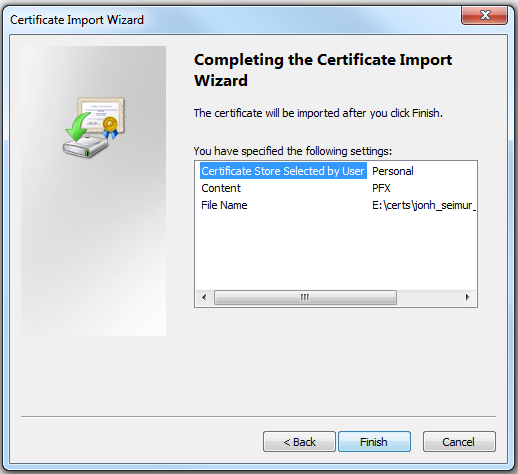Click the E:\certs file path value
The image size is (518, 474).
pyautogui.click(x=424, y=205)
